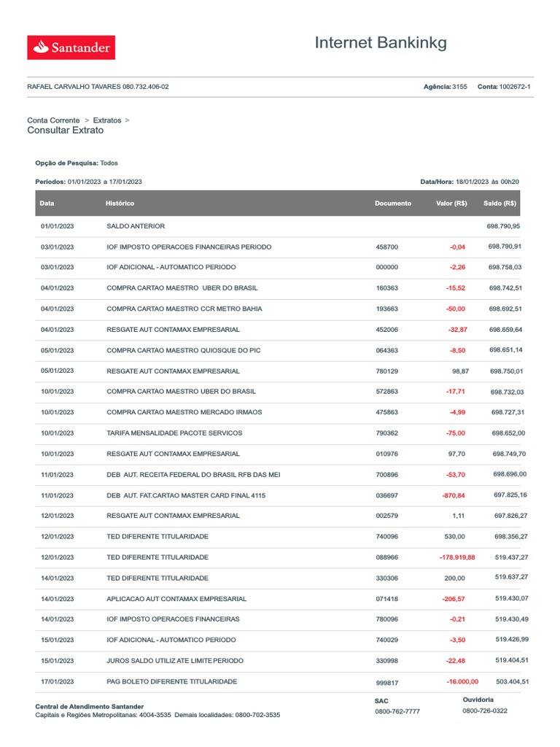Click the Histórico column header
Screen dimensions: 560x747
120,203
